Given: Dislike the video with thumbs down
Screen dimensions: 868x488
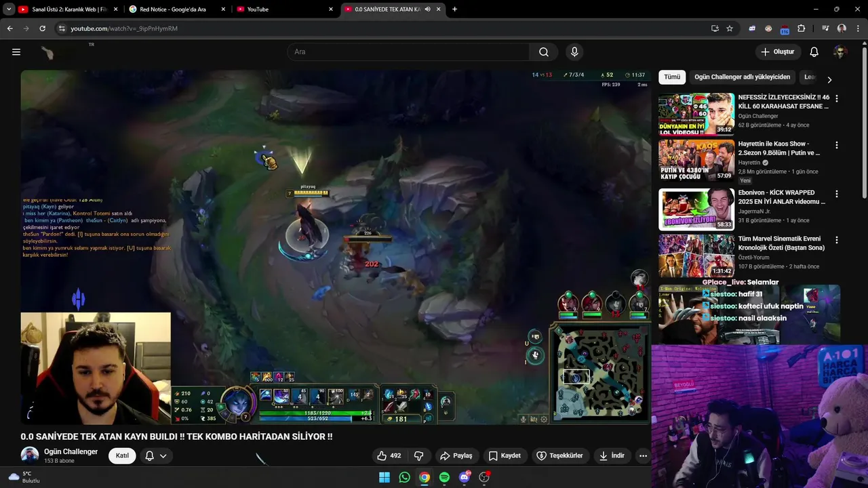Looking at the screenshot, I should point(419,455).
